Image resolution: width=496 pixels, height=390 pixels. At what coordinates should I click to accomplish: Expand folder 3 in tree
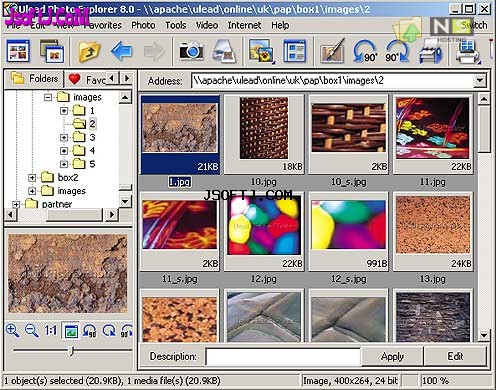coord(64,137)
